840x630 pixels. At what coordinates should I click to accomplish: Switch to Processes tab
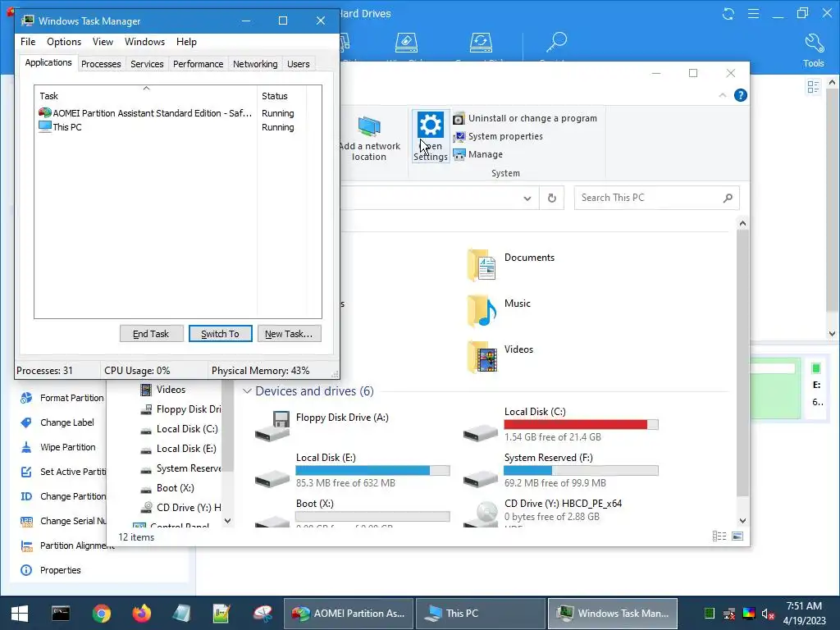[x=101, y=64]
